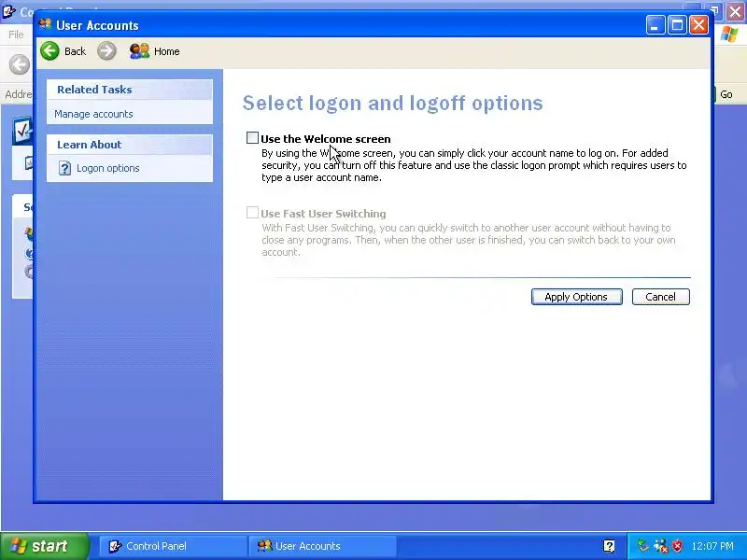This screenshot has width=747, height=560.
Task: Click the green Back arrow icon
Action: point(49,51)
